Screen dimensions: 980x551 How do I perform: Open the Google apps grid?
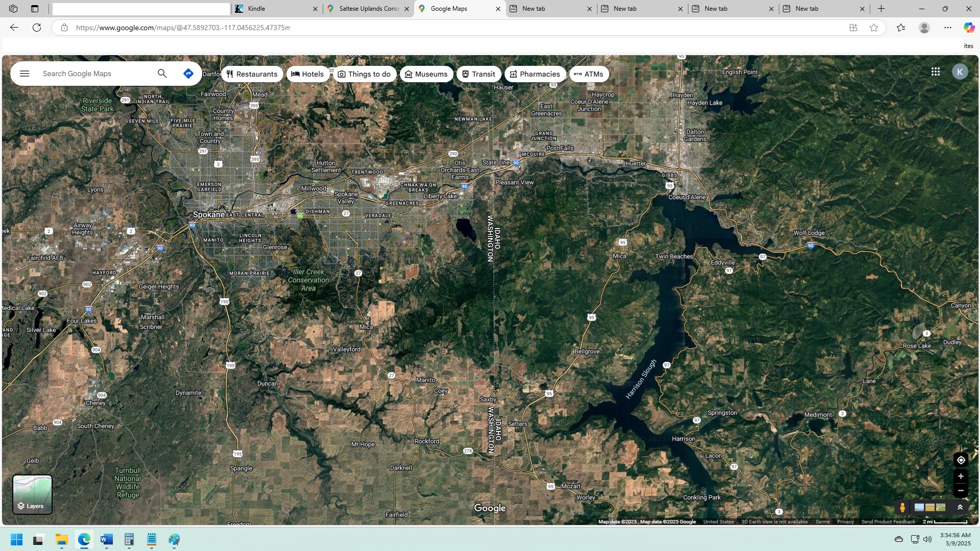click(935, 72)
